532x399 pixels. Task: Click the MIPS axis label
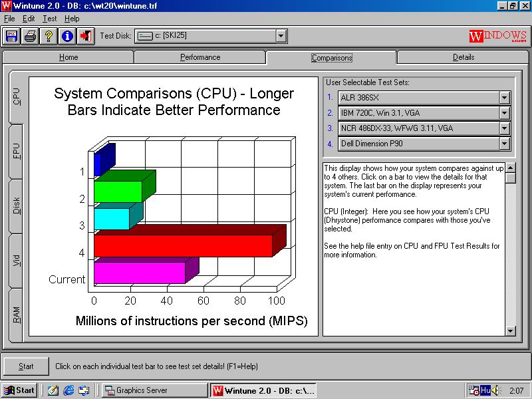click(192, 321)
